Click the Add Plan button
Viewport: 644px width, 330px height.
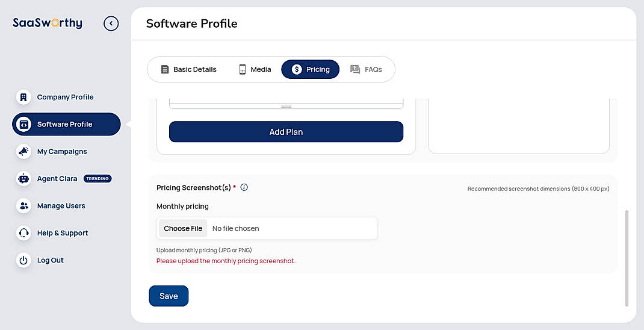pyautogui.click(x=286, y=132)
